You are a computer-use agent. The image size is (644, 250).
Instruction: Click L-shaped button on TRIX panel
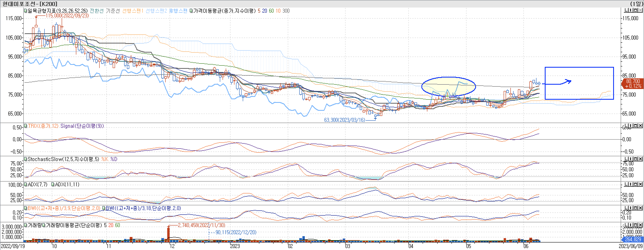[626, 126]
